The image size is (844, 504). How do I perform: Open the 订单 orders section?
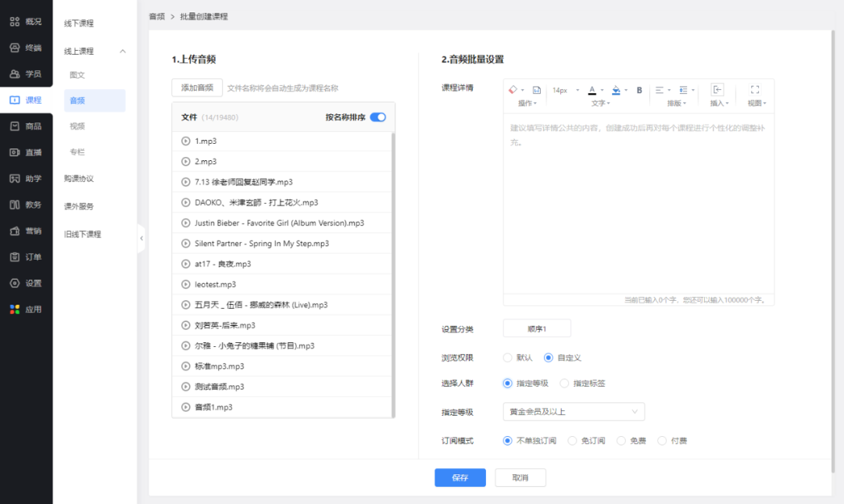pyautogui.click(x=26, y=257)
